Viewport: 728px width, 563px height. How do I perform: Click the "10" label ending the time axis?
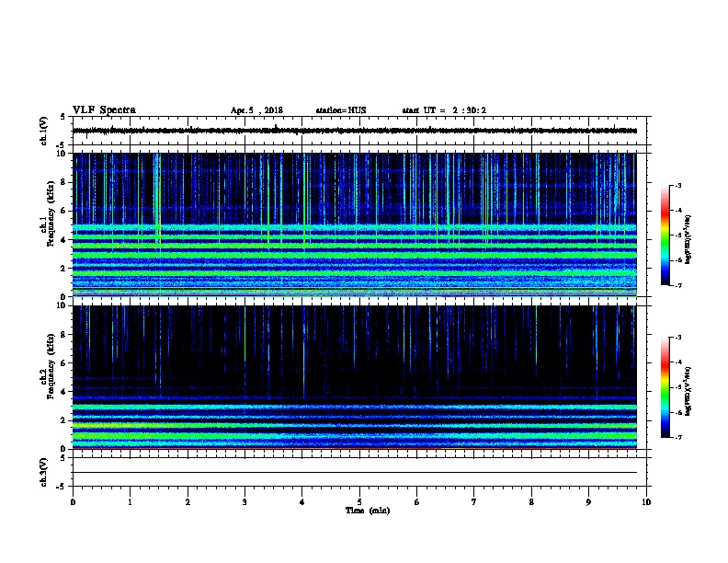tap(646, 501)
